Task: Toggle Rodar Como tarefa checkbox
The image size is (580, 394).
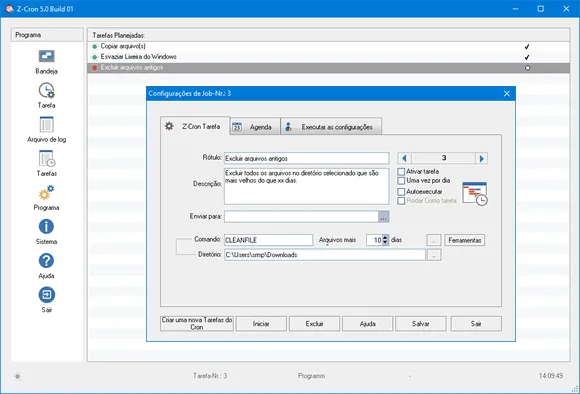Action: 401,201
